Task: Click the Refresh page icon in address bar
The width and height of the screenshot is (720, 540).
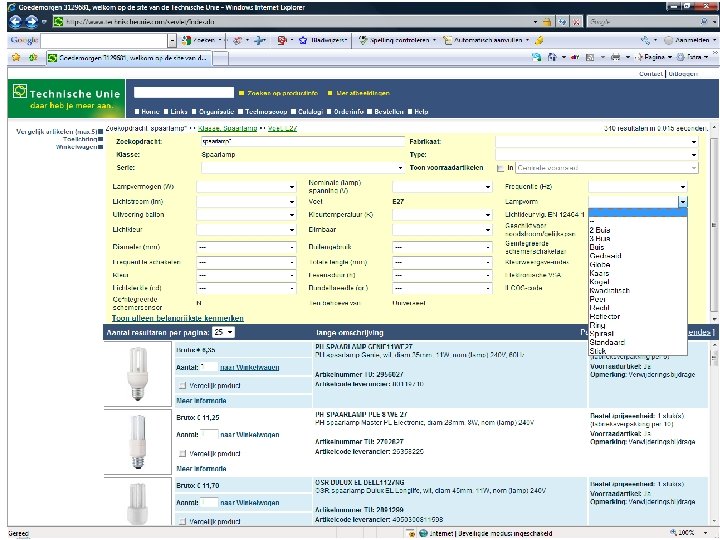Action: [x=562, y=22]
